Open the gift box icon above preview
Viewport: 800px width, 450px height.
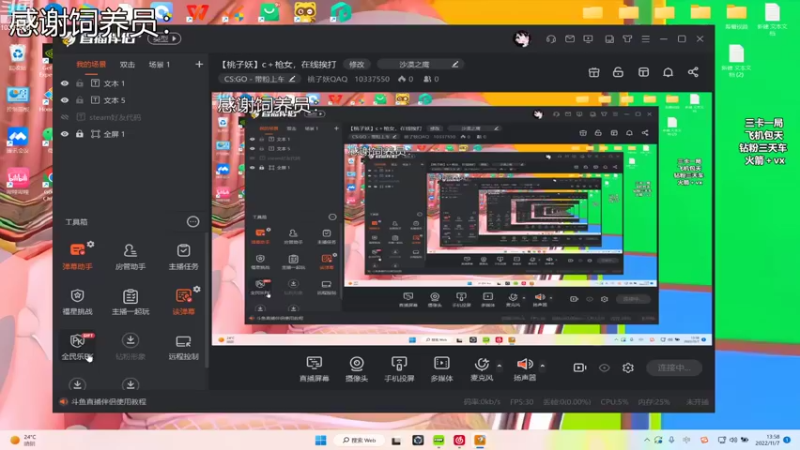[x=594, y=72]
